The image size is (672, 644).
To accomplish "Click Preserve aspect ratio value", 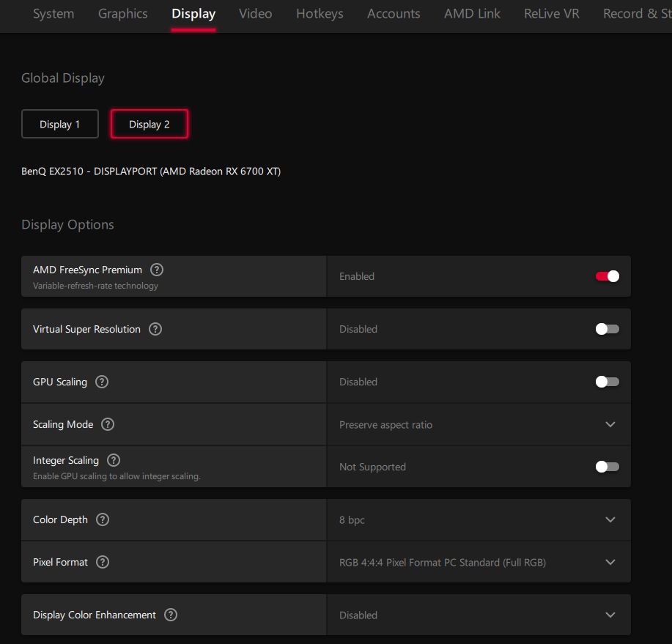I will click(x=385, y=425).
